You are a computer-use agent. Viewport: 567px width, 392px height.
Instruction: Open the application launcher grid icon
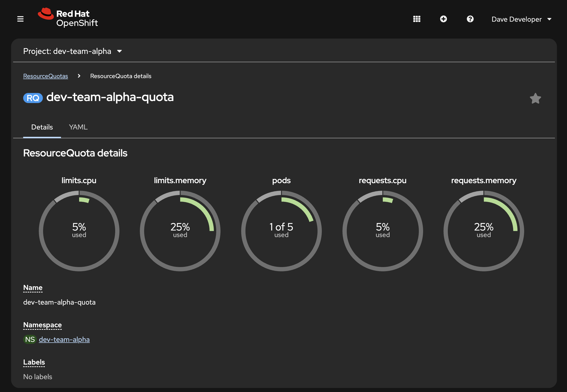(417, 19)
